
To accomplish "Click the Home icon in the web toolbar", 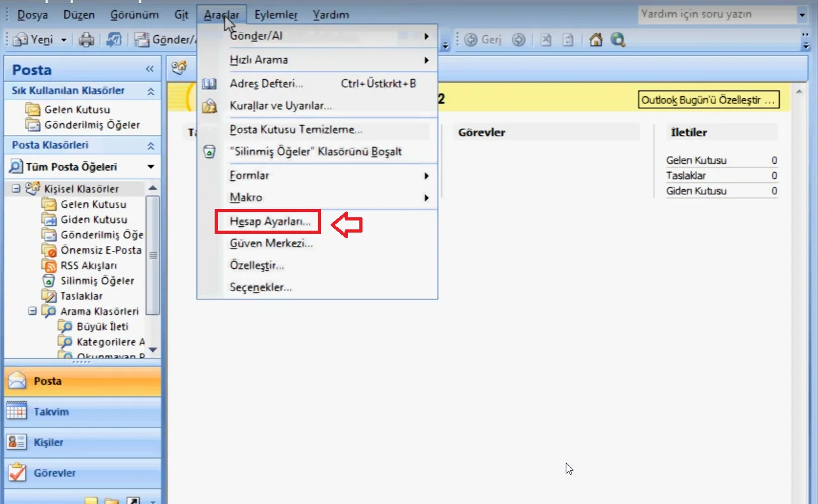I will 596,40.
